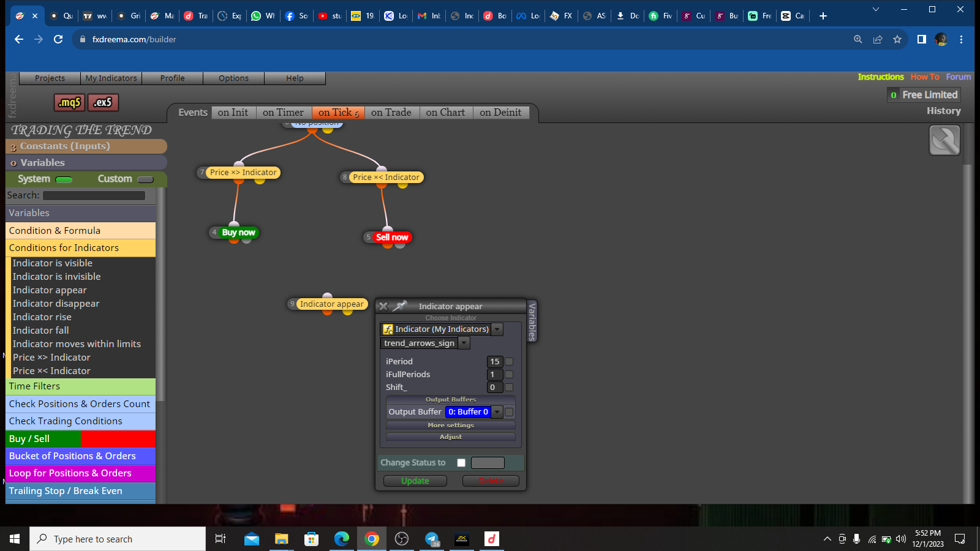Viewport: 980px width, 551px height.
Task: Open the tab search chevron
Action: point(876,9)
